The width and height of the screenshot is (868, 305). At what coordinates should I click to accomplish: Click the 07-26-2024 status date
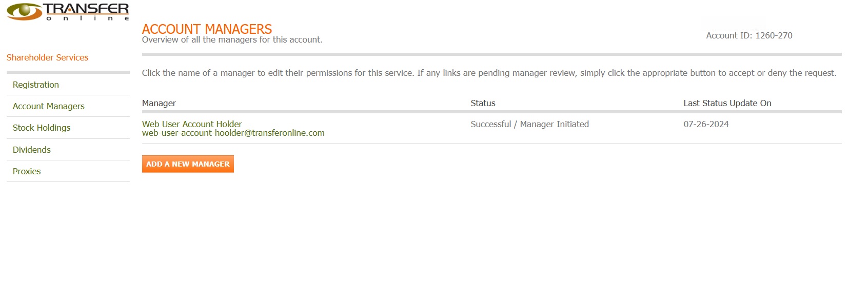(706, 124)
